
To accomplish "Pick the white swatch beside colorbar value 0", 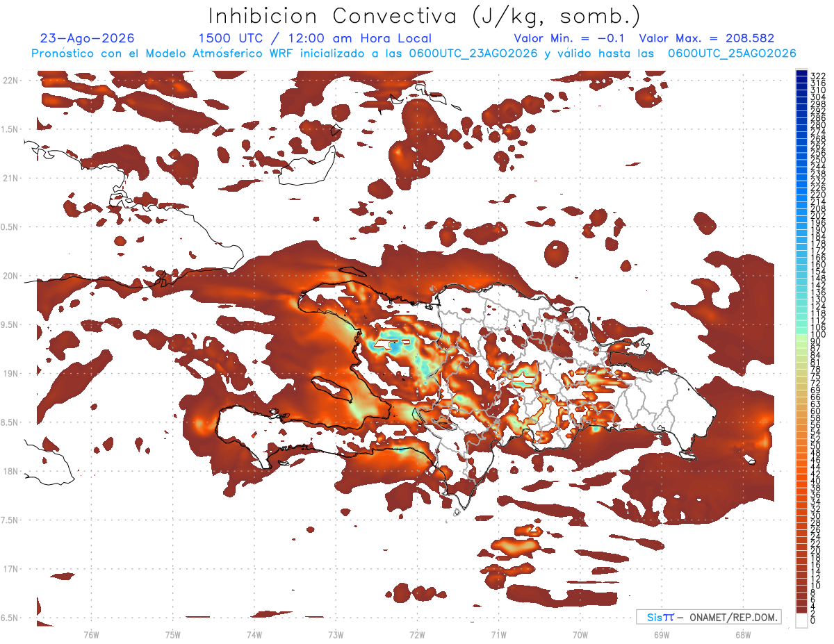I will click(x=801, y=620).
